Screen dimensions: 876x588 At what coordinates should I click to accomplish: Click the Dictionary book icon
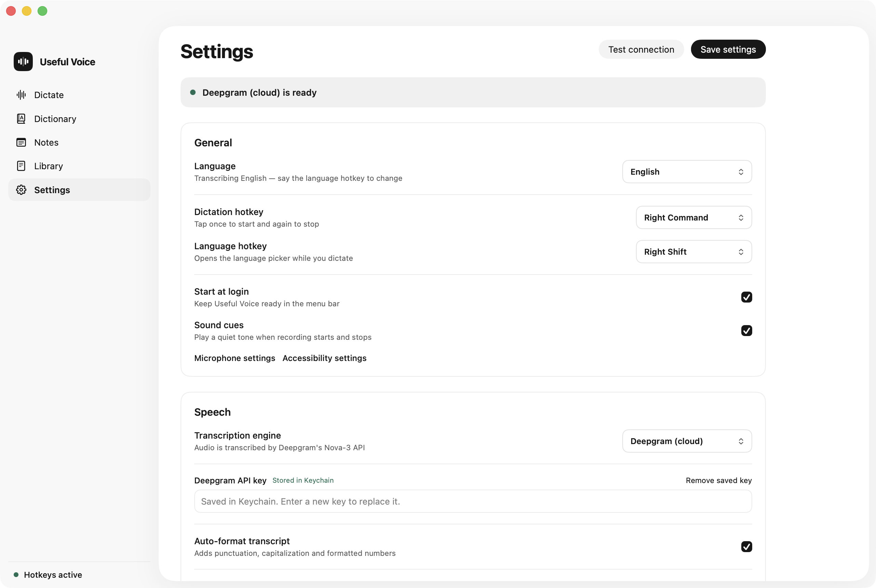22,119
